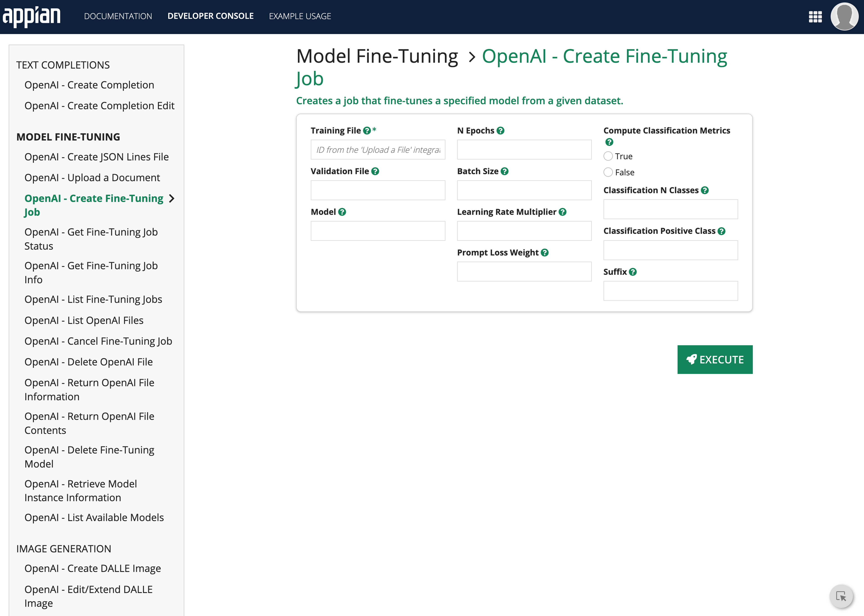Click the Model Fine-Tuning section heading
This screenshot has height=616, width=864.
[68, 137]
